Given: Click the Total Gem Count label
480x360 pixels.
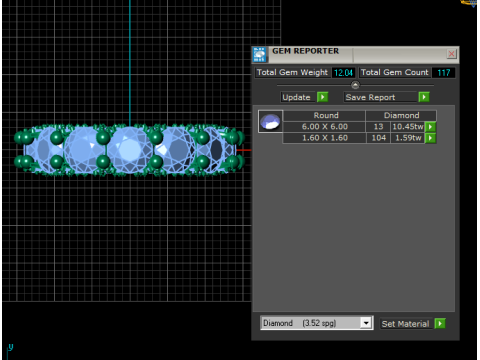Looking at the screenshot, I should (395, 72).
